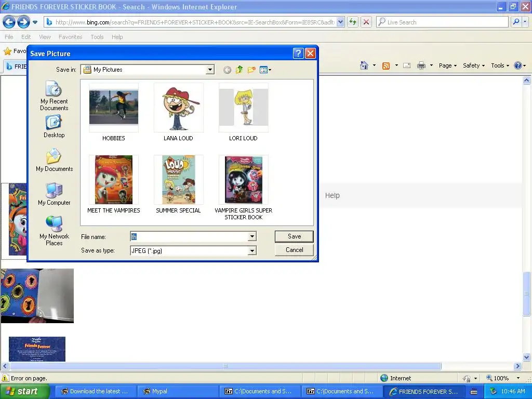532x399 pixels.
Task: Click the RSS Feeds icon
Action: coord(386,66)
